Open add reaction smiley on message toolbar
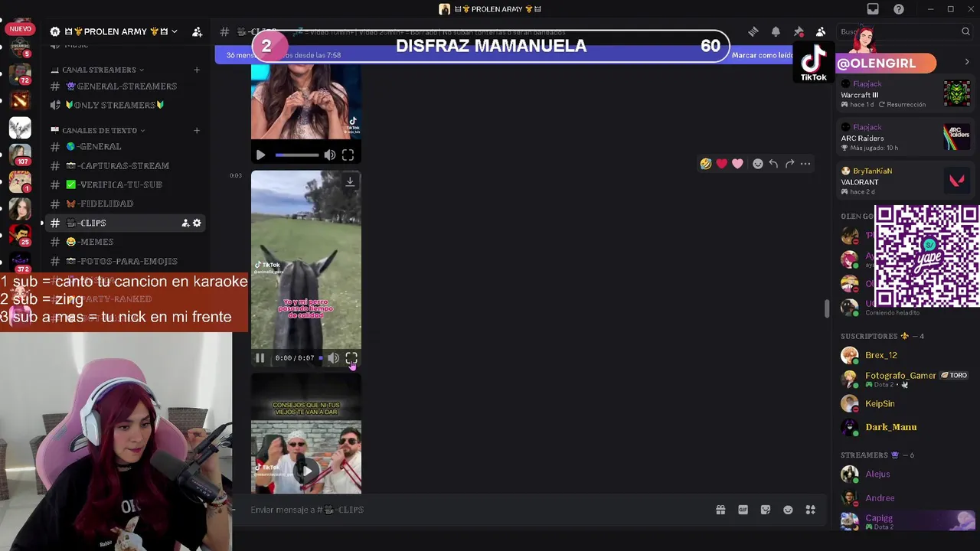The height and width of the screenshot is (551, 980). click(x=757, y=163)
